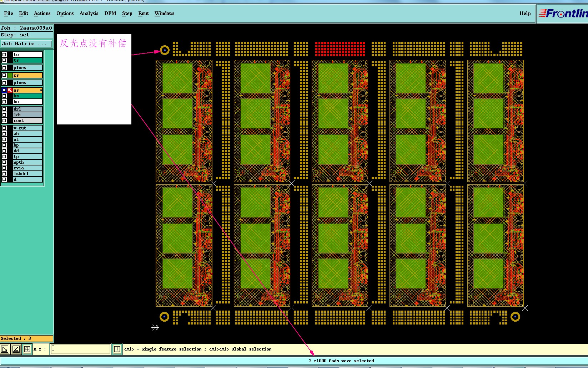Open the Actions menu
This screenshot has width=588, height=368.
(42, 13)
